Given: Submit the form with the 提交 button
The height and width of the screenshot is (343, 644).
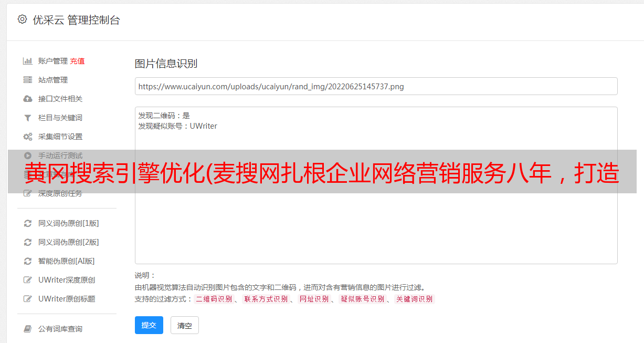Looking at the screenshot, I should click(149, 325).
